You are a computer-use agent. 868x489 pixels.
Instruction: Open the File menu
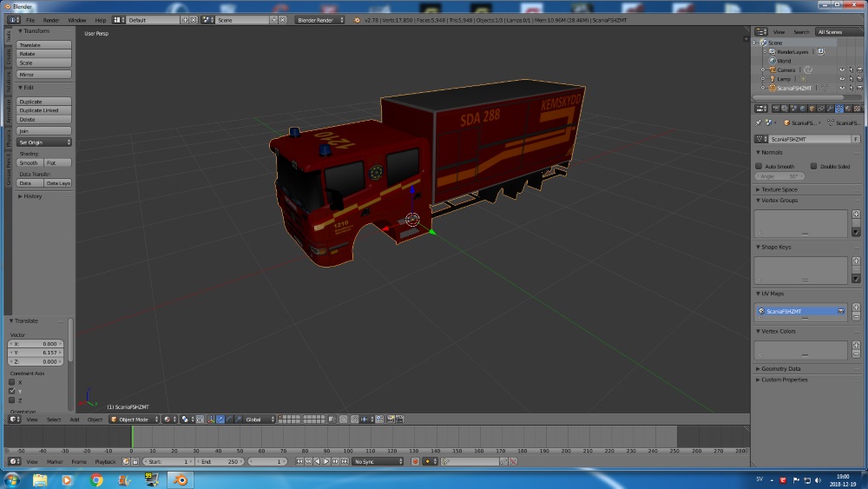click(30, 20)
